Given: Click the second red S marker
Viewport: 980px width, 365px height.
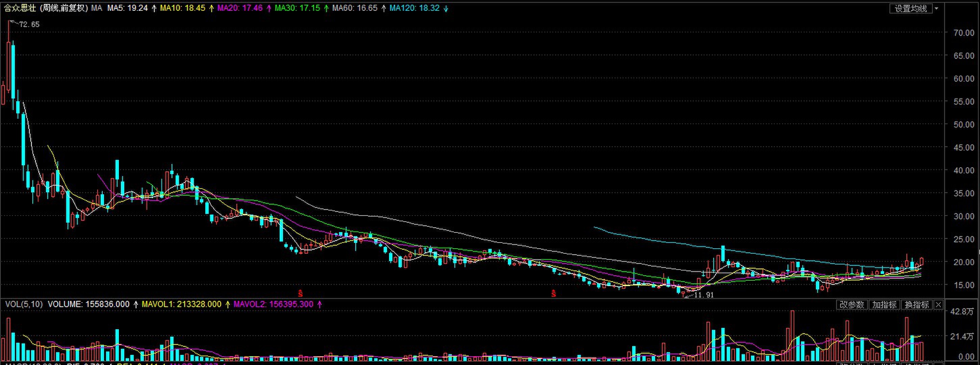Looking at the screenshot, I should pos(553,293).
